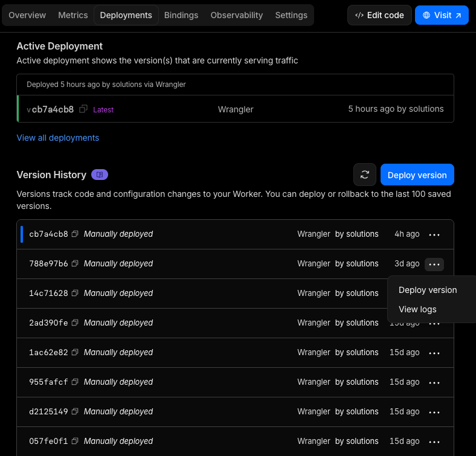Click '4h ago' timestamp for cb7a4cb8
The image size is (476, 456).
click(x=407, y=234)
